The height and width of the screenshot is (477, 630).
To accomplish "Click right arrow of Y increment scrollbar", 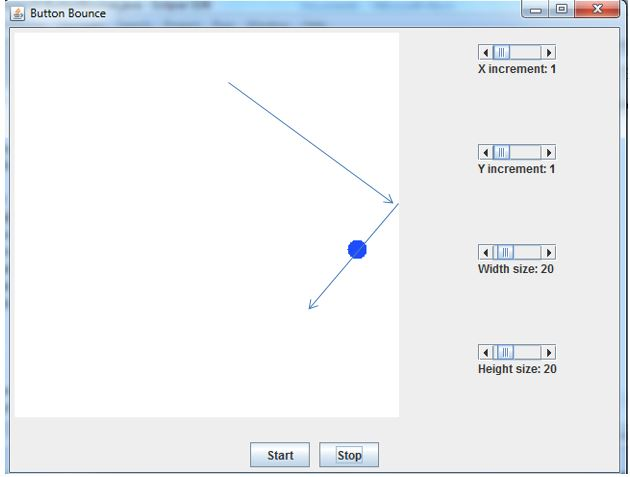I will point(548,152).
